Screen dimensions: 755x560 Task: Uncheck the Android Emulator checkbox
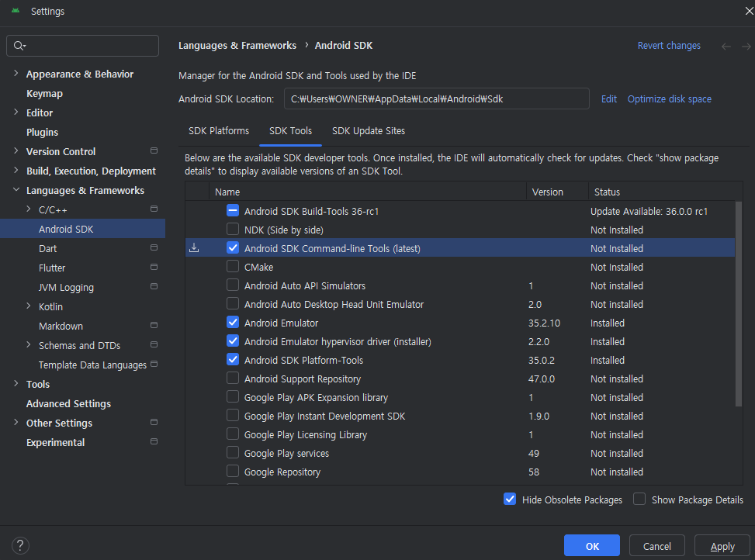click(x=233, y=323)
